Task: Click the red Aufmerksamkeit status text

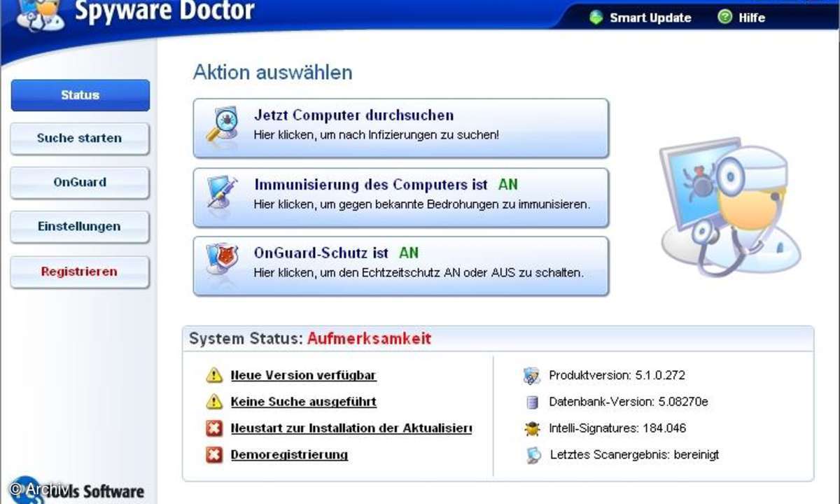Action: pyautogui.click(x=370, y=339)
